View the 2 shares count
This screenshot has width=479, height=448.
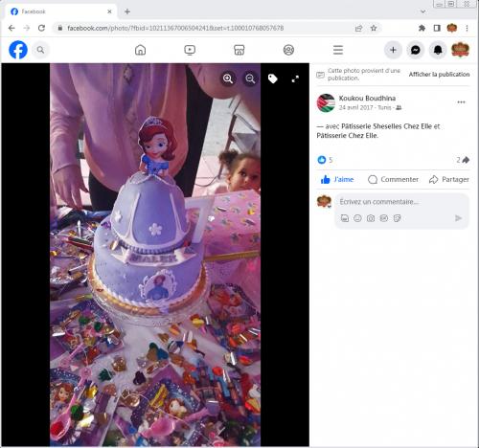tap(463, 160)
